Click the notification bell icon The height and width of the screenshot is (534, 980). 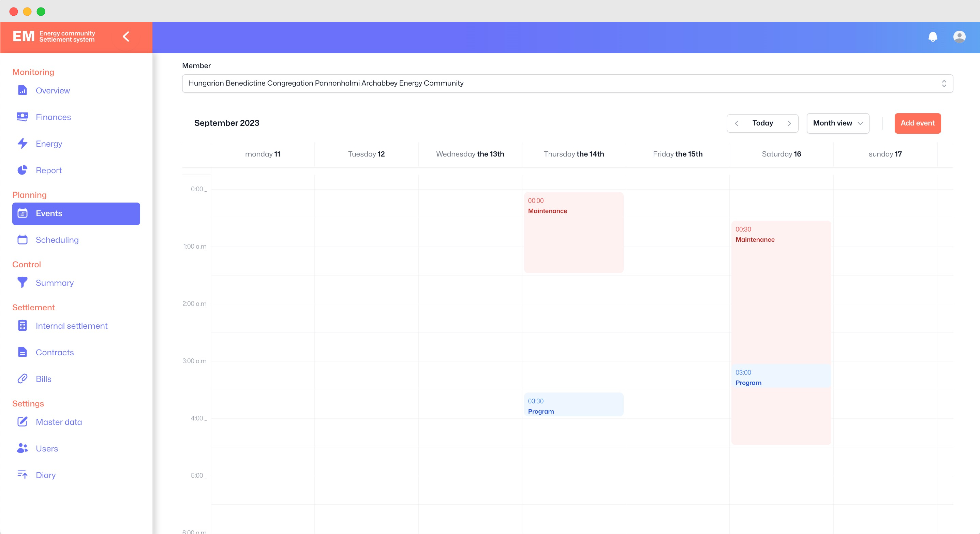tap(933, 37)
